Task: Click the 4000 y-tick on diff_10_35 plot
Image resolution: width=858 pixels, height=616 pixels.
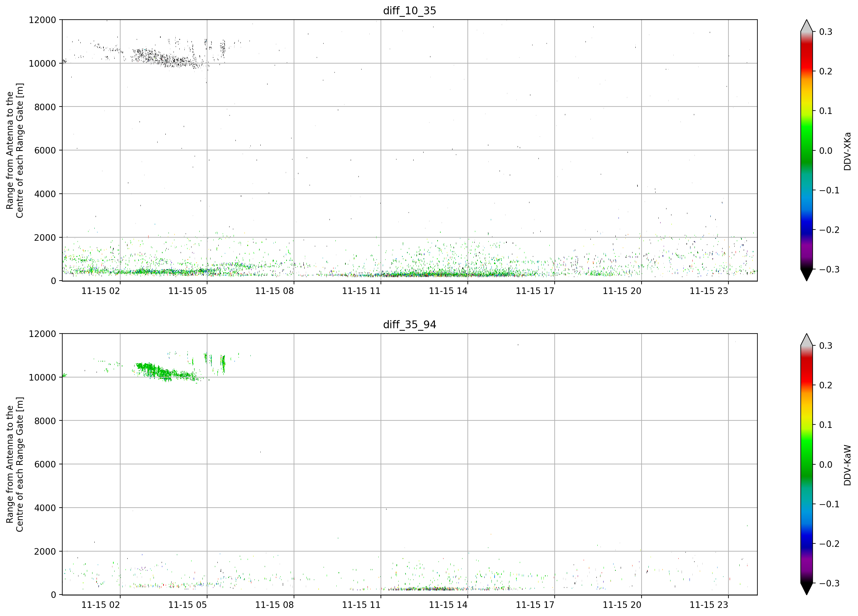Action: [45, 194]
